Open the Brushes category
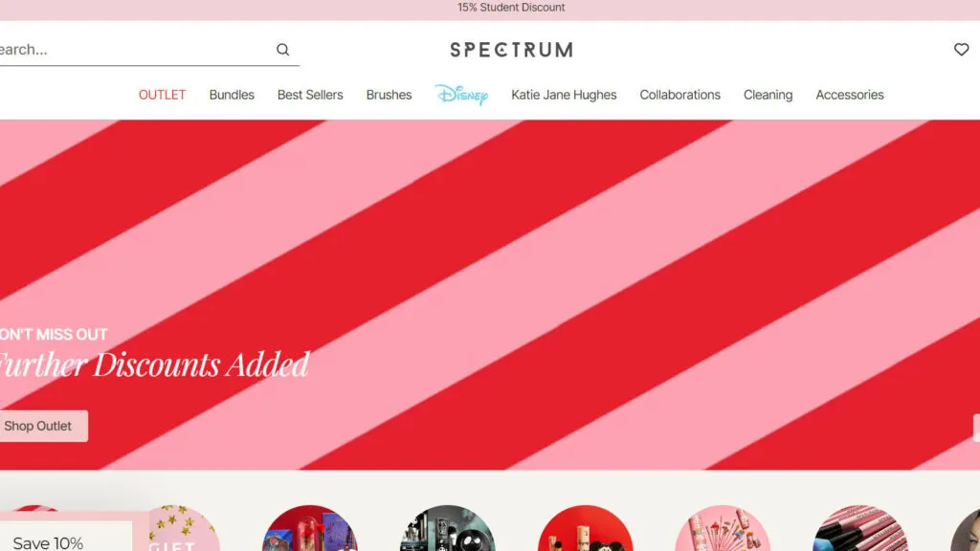 coord(389,95)
